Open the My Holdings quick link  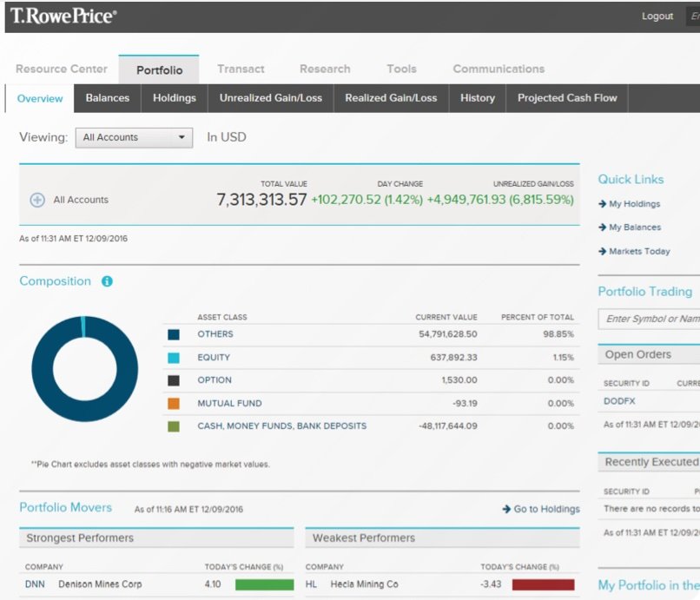coord(634,204)
